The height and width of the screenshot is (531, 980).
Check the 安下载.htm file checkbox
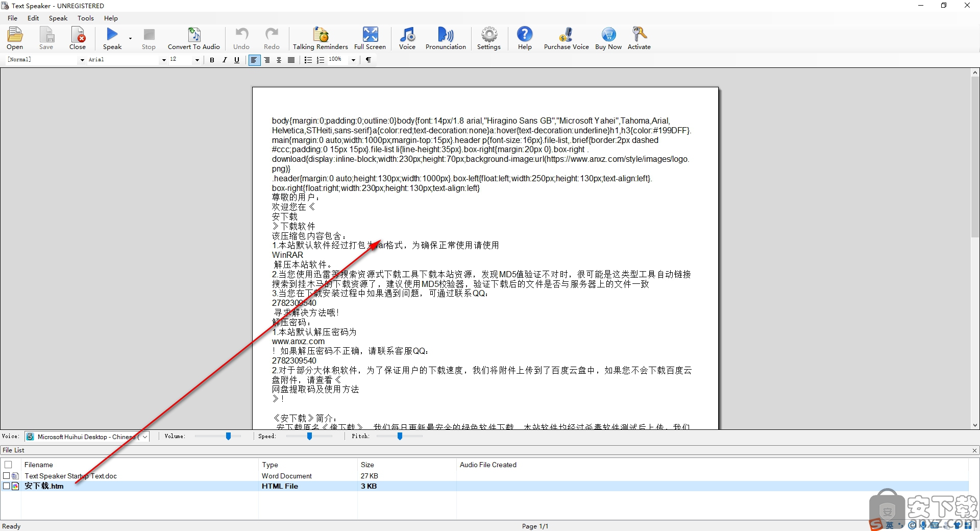click(7, 486)
